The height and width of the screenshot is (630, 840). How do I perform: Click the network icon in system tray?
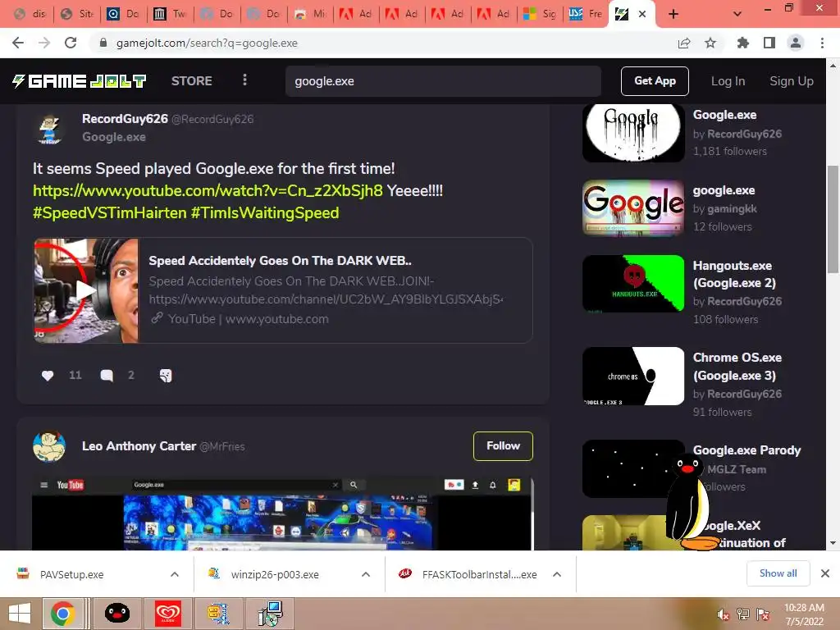pyautogui.click(x=743, y=614)
